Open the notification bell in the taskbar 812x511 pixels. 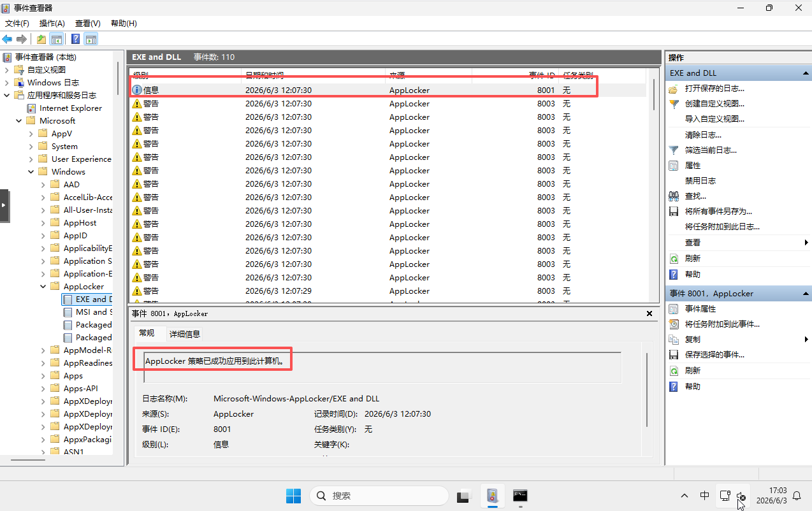coord(797,496)
